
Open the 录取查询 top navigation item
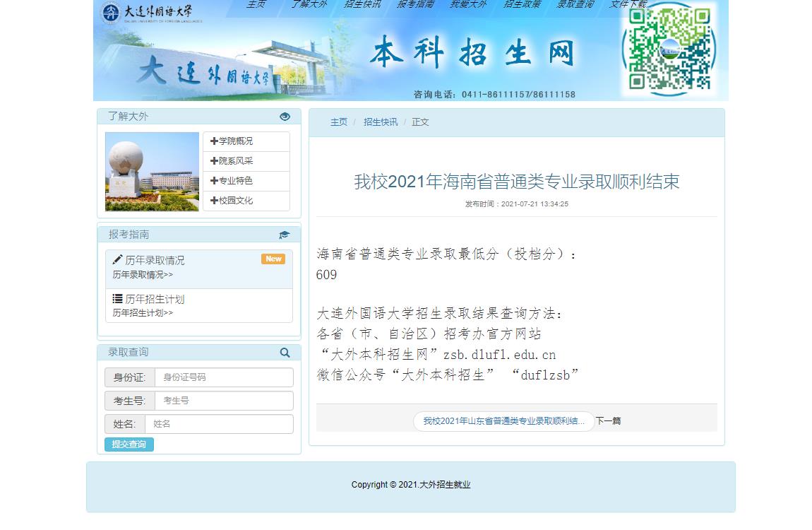(x=575, y=4)
